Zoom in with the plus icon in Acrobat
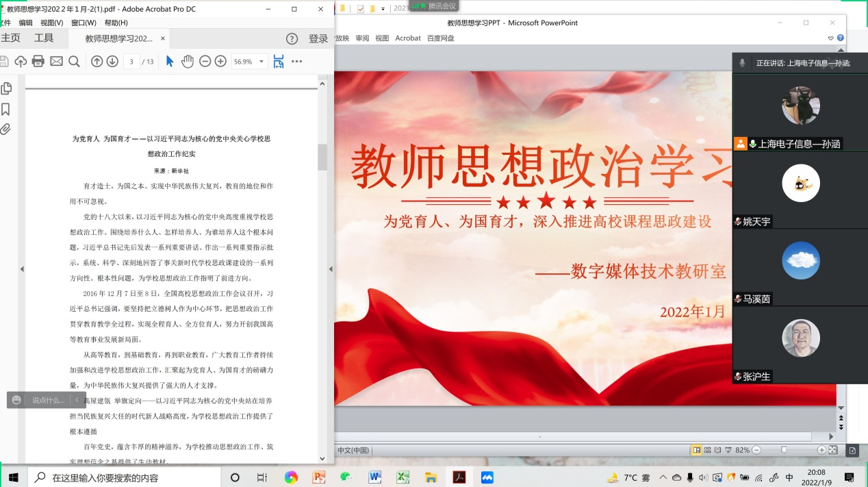Screen dimensions: 868x487 click(x=220, y=62)
